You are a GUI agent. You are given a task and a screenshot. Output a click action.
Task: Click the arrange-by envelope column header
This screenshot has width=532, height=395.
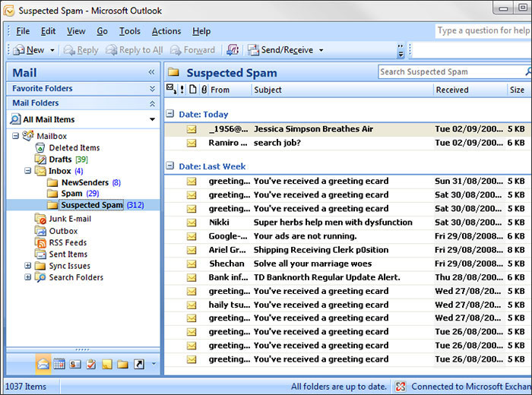(x=171, y=89)
